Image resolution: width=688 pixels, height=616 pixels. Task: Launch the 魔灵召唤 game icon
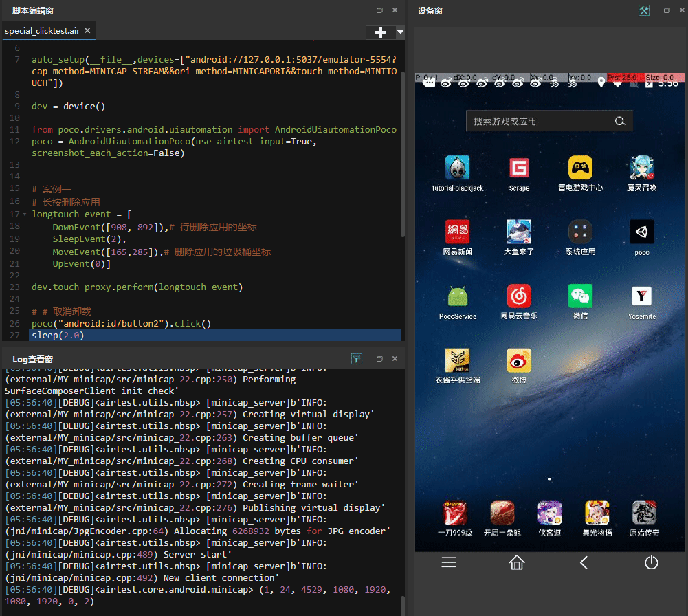(x=642, y=168)
